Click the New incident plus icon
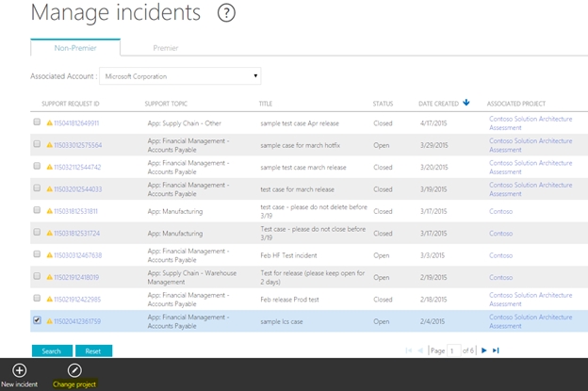 coord(18,370)
